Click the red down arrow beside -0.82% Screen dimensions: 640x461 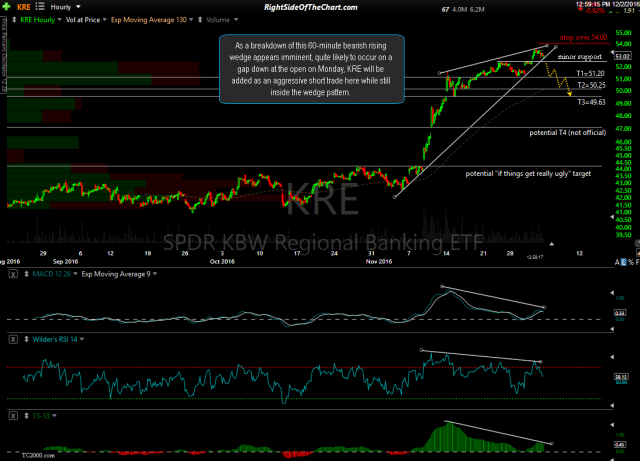581,10
